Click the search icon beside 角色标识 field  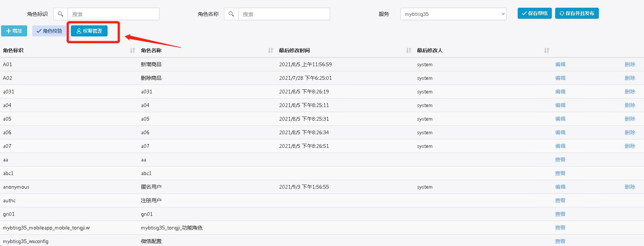click(x=61, y=14)
